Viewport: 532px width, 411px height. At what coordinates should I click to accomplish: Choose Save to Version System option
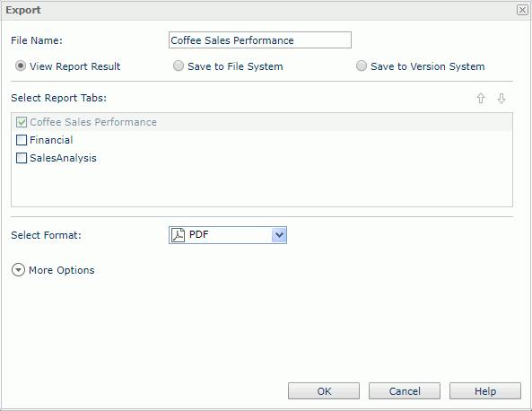[362, 66]
